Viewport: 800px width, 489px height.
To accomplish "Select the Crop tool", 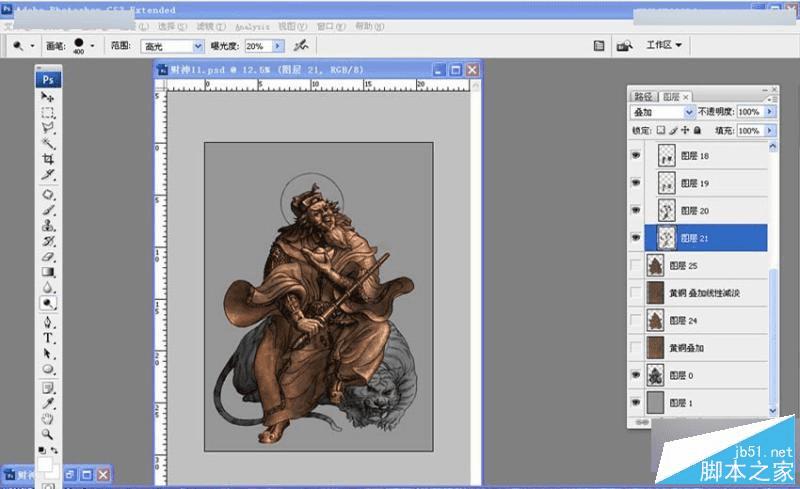I will [x=48, y=160].
